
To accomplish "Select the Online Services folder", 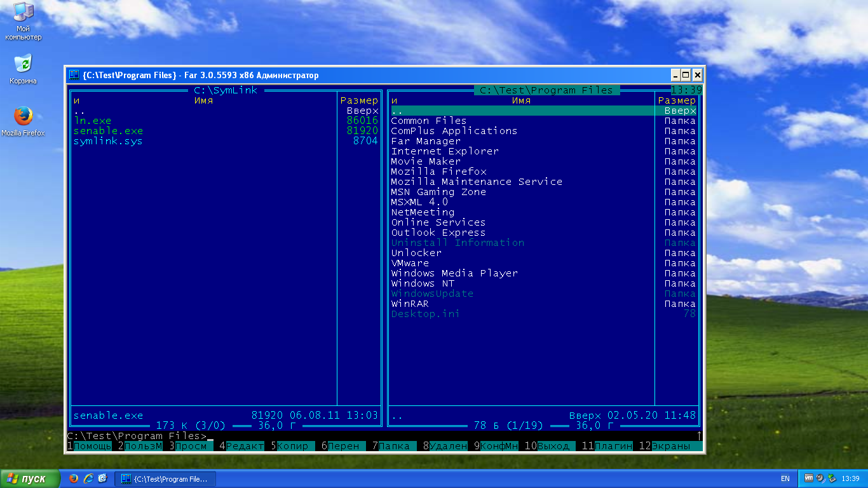I will pos(439,222).
